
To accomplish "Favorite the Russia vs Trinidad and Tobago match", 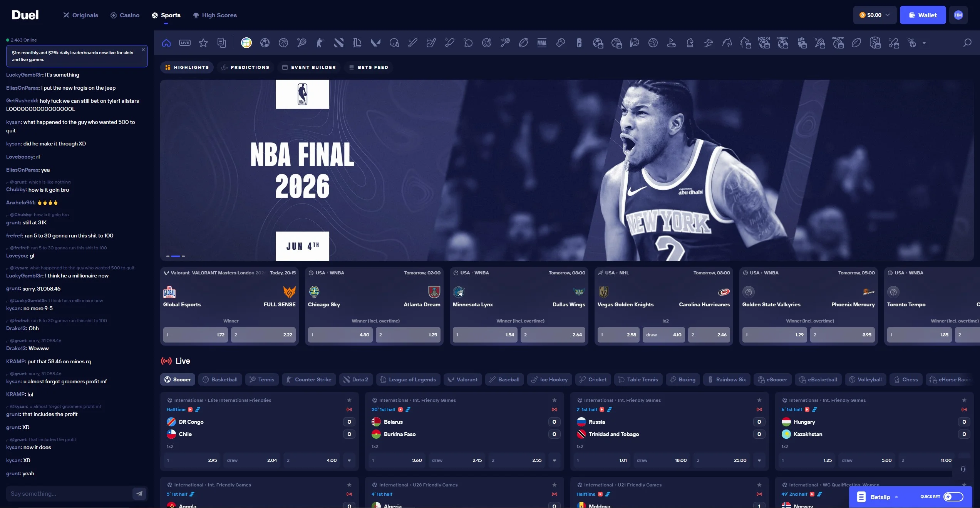I will (x=759, y=400).
